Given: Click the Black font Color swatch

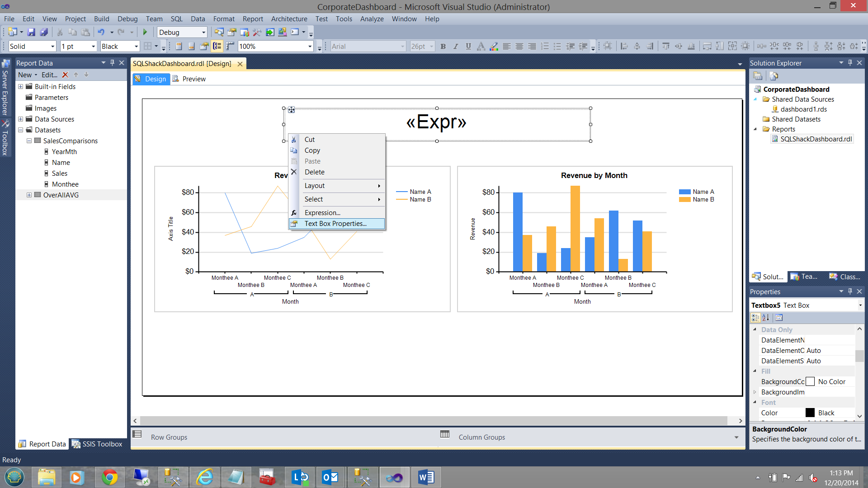Looking at the screenshot, I should pos(810,413).
